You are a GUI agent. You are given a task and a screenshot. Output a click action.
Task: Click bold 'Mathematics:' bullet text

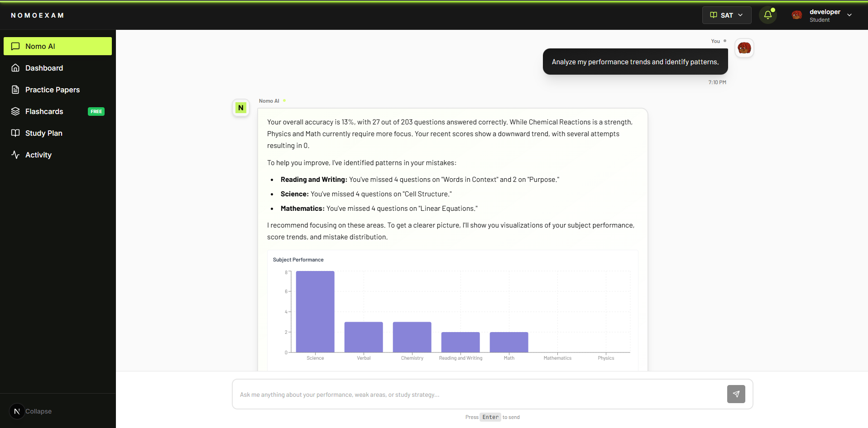(x=302, y=209)
